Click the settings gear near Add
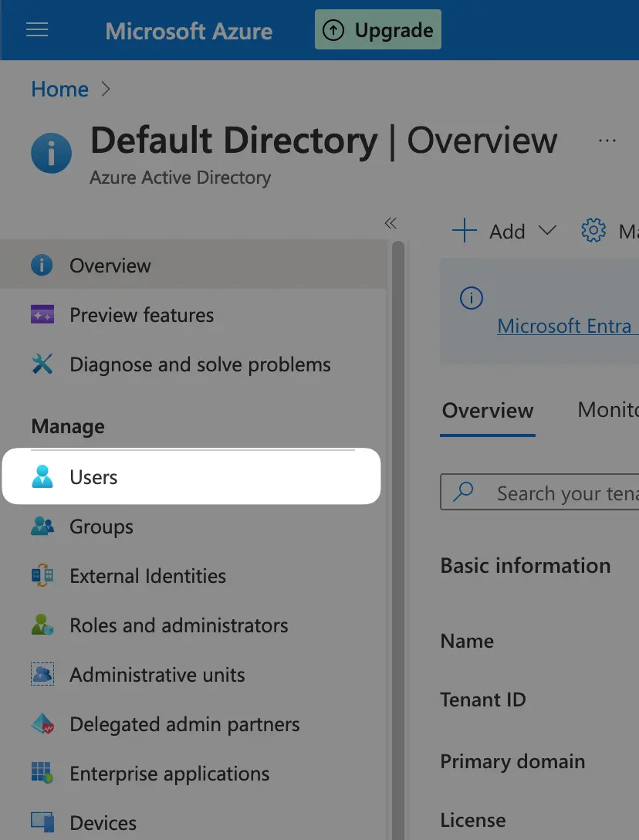Screen dimensions: 639x840 coord(593,230)
